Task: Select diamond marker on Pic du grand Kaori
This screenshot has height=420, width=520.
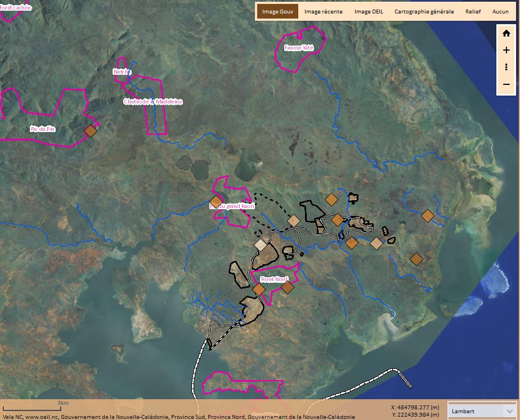Action: point(216,202)
